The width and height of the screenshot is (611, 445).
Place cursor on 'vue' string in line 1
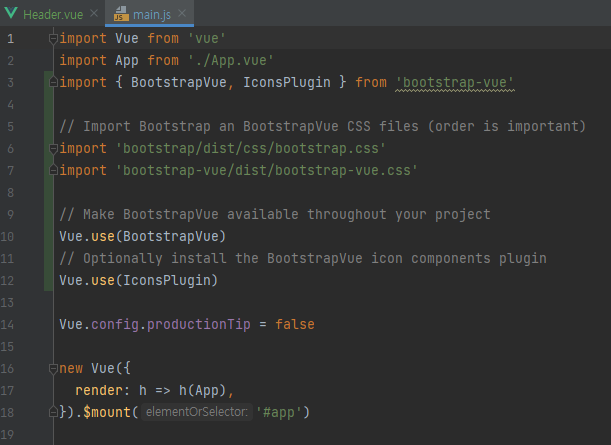click(207, 39)
